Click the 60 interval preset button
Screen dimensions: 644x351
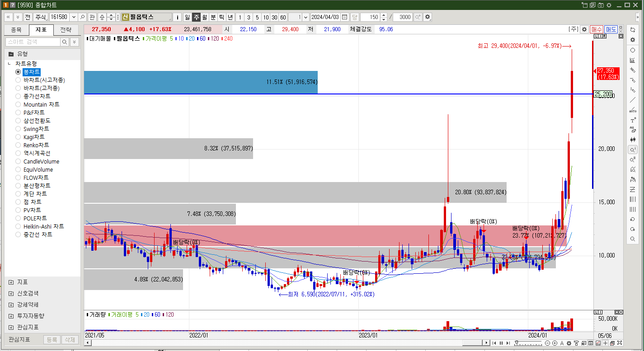point(283,17)
